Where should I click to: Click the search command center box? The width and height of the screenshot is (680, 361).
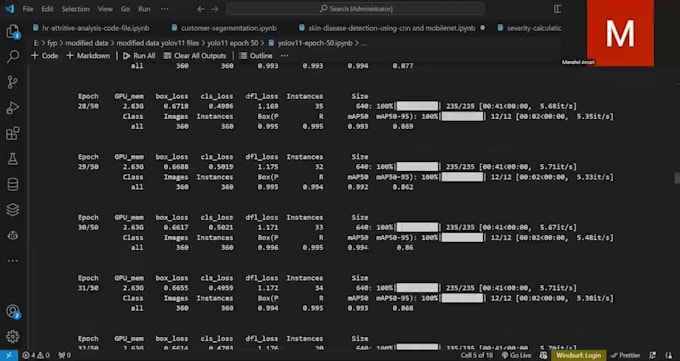(x=355, y=9)
